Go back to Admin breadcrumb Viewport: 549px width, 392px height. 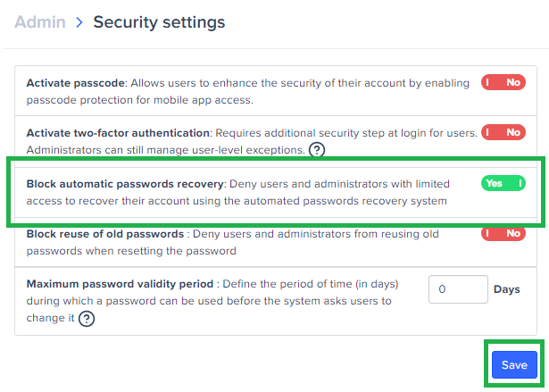pos(40,21)
